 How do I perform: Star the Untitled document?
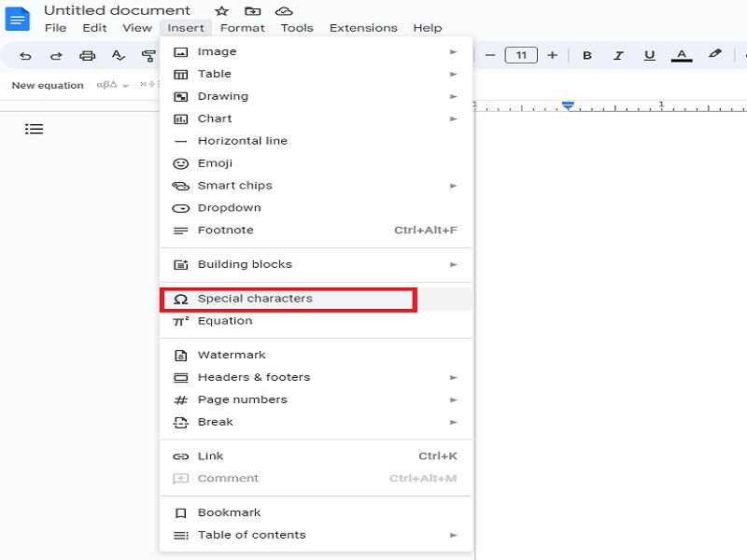[220, 10]
